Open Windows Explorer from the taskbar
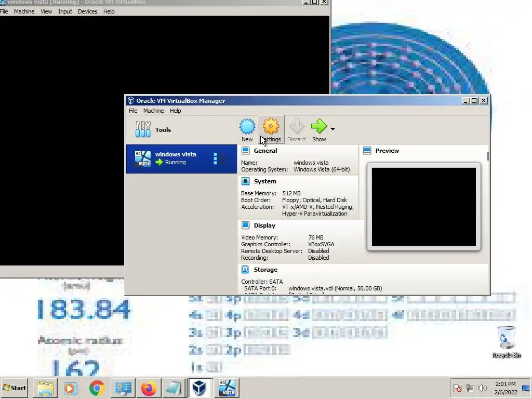This screenshot has width=532, height=399. tap(45, 388)
